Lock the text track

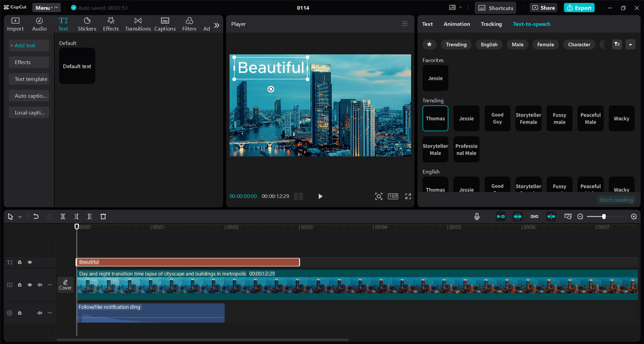(x=20, y=262)
